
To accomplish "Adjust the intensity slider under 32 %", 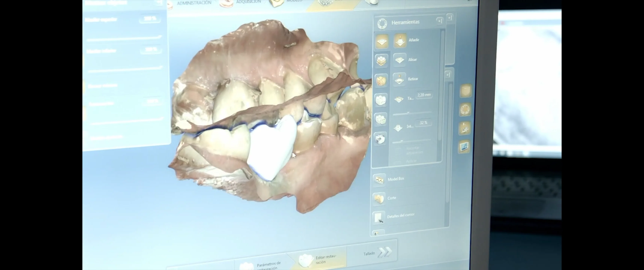I will [411, 141].
